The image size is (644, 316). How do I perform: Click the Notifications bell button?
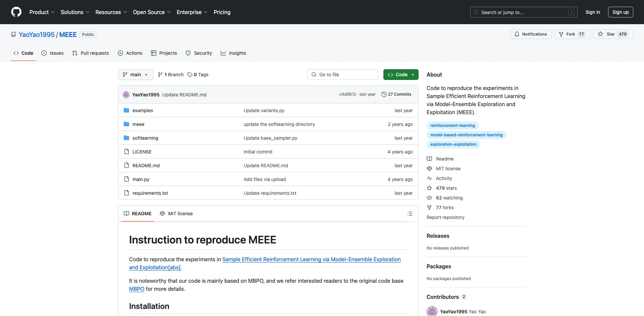530,34
